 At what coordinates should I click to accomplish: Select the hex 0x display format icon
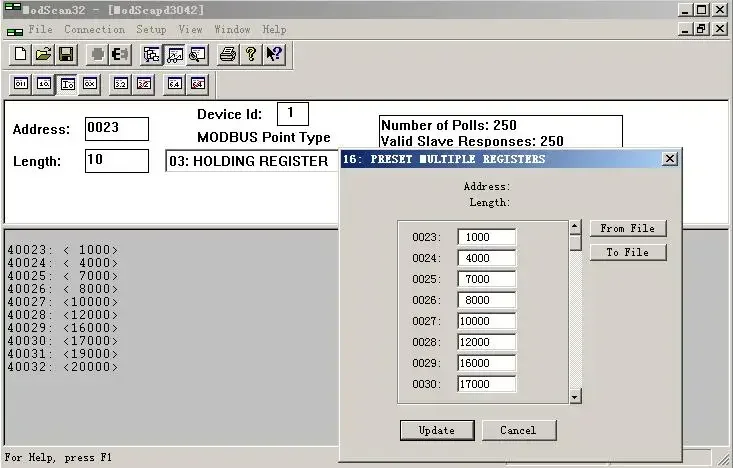point(89,84)
